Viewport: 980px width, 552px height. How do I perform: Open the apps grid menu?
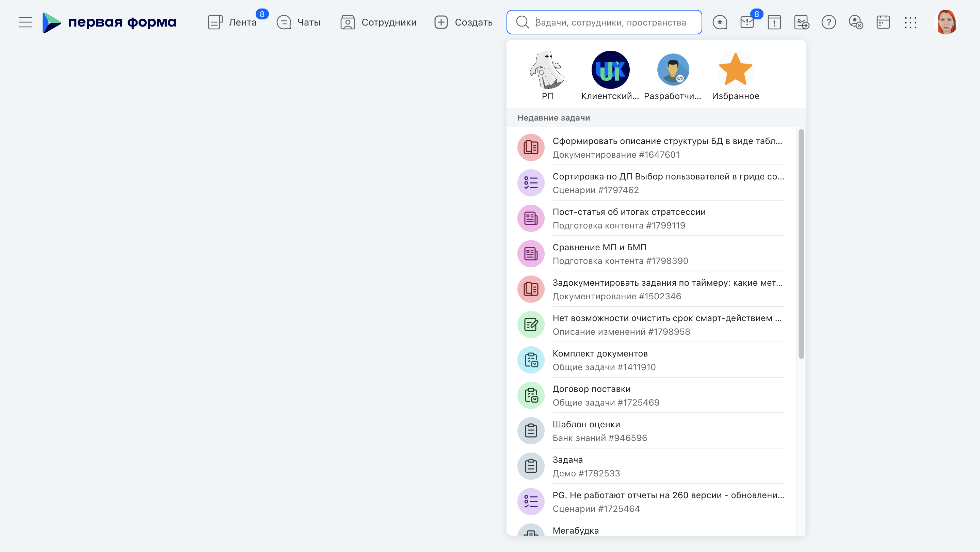tap(910, 22)
